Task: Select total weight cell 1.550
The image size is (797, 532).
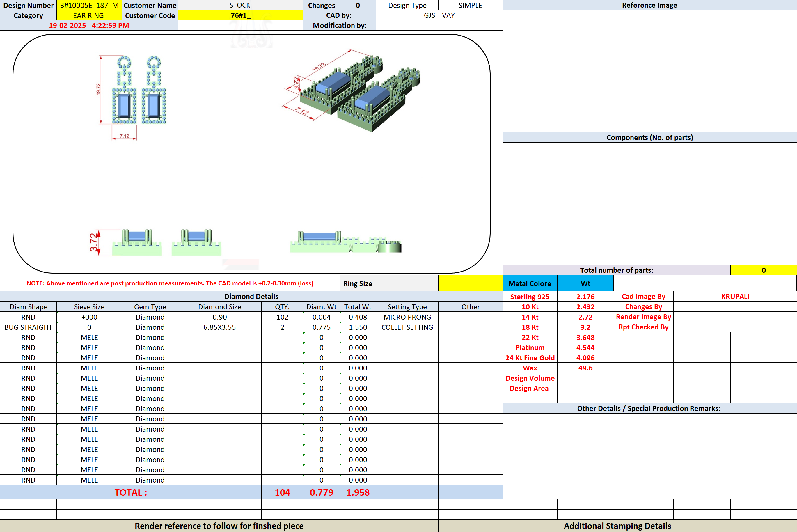Action: [x=358, y=327]
